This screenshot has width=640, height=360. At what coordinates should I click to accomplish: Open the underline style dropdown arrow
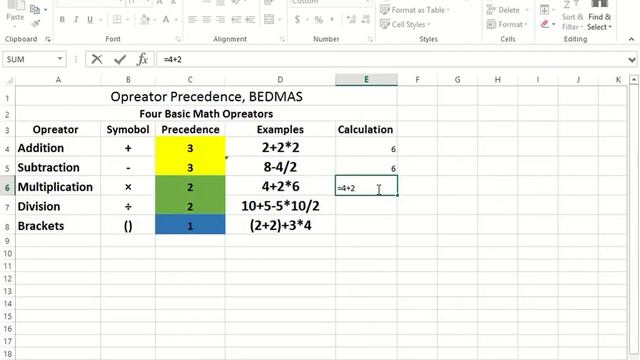(100, 20)
